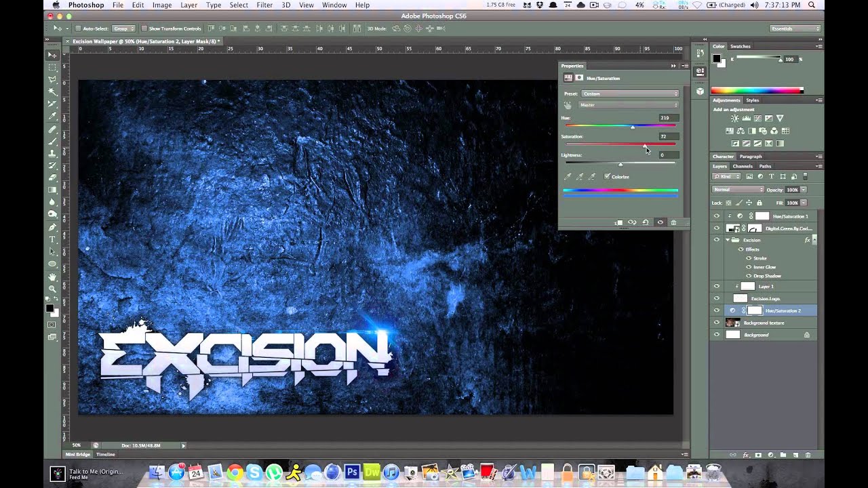Select the Brush tool
This screenshot has width=868, height=488.
pos(52,141)
